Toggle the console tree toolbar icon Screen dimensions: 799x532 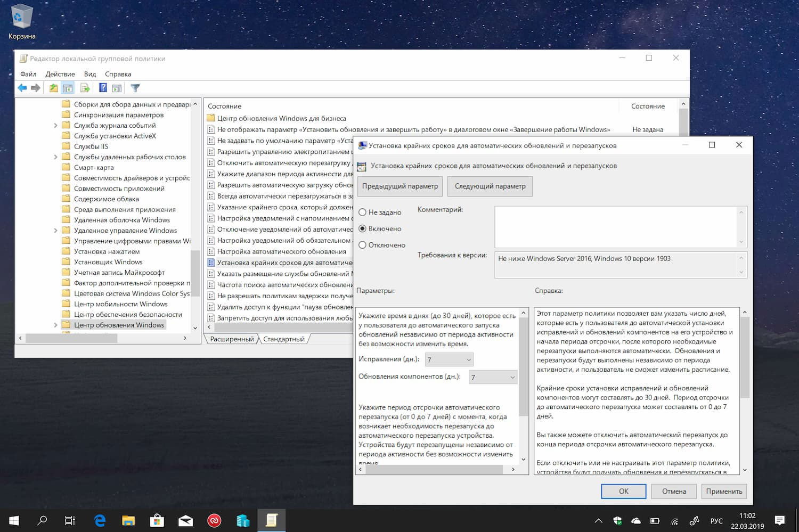68,88
